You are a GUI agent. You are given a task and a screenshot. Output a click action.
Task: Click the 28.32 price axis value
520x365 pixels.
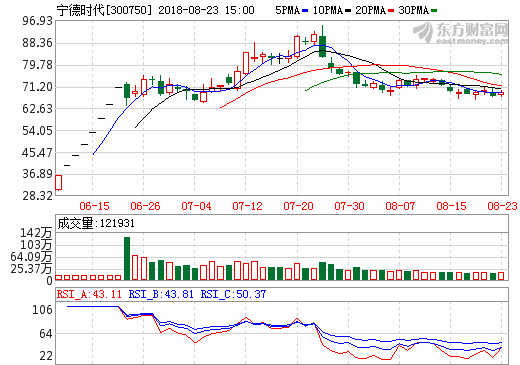coord(37,196)
